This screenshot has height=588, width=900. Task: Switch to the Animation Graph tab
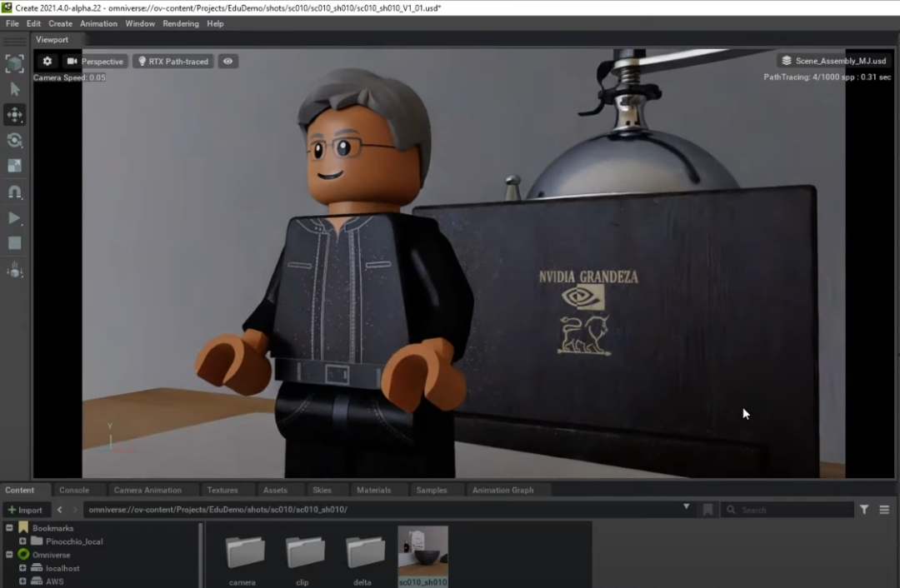coord(502,490)
